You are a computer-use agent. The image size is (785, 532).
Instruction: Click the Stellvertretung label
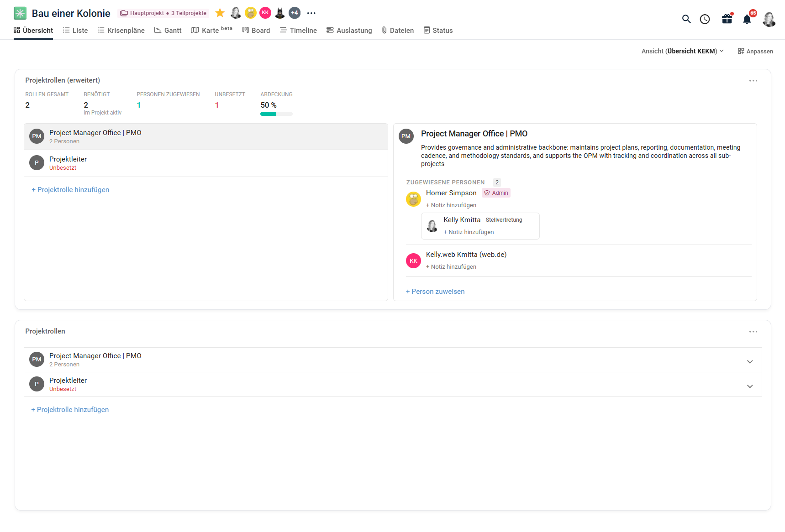(x=504, y=220)
